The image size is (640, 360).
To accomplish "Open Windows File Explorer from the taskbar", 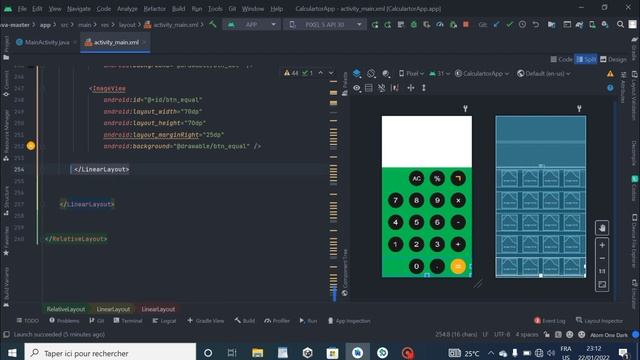I will [x=258, y=353].
